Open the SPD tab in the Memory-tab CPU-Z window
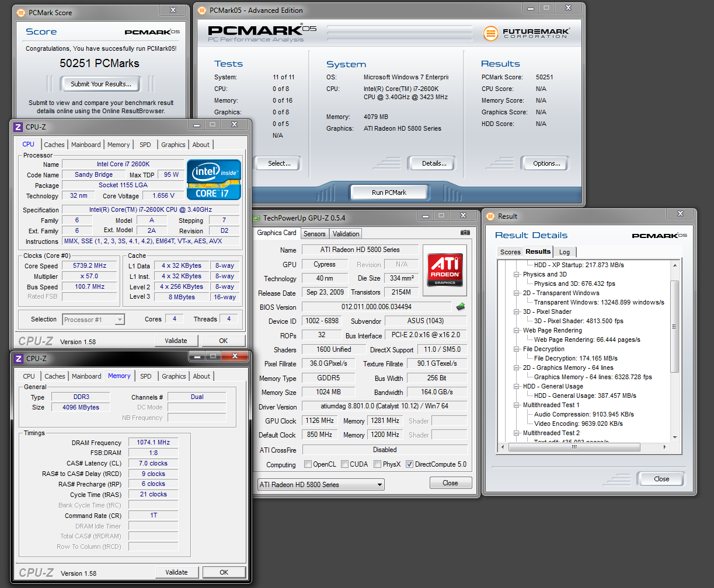This screenshot has width=714, height=588. 146,376
